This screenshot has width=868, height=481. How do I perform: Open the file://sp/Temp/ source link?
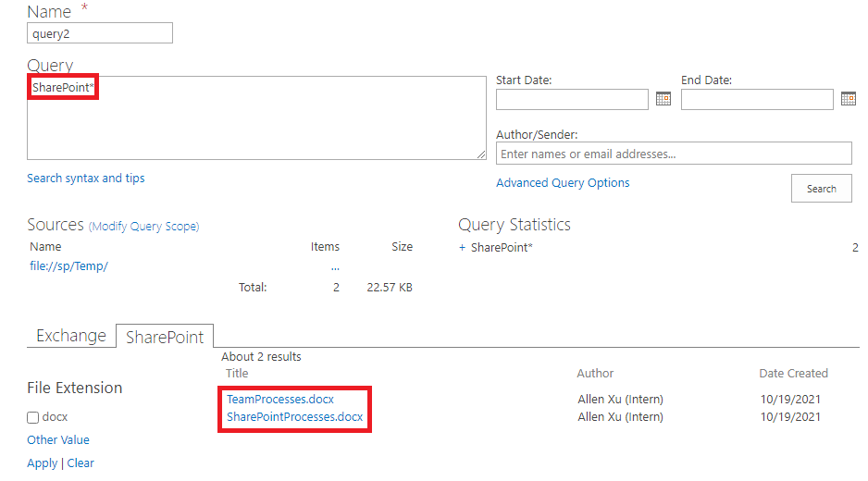point(68,266)
